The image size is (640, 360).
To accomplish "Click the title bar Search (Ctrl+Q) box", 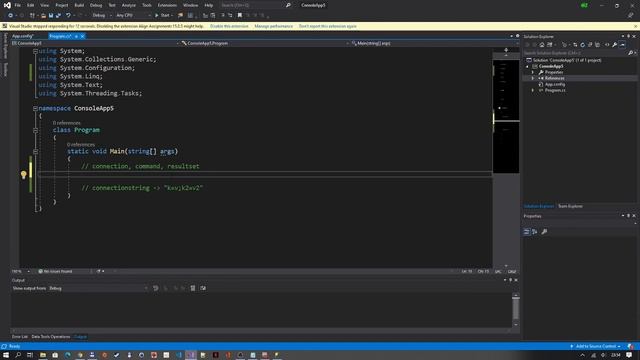I will click(251, 5).
